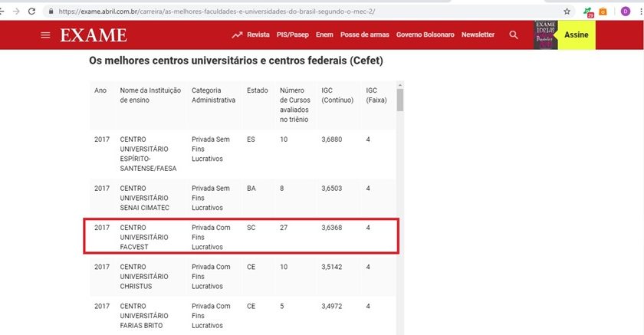Viewport: 644px width, 335px height.
Task: Click the green extension icon with badge
Action: [x=588, y=12]
